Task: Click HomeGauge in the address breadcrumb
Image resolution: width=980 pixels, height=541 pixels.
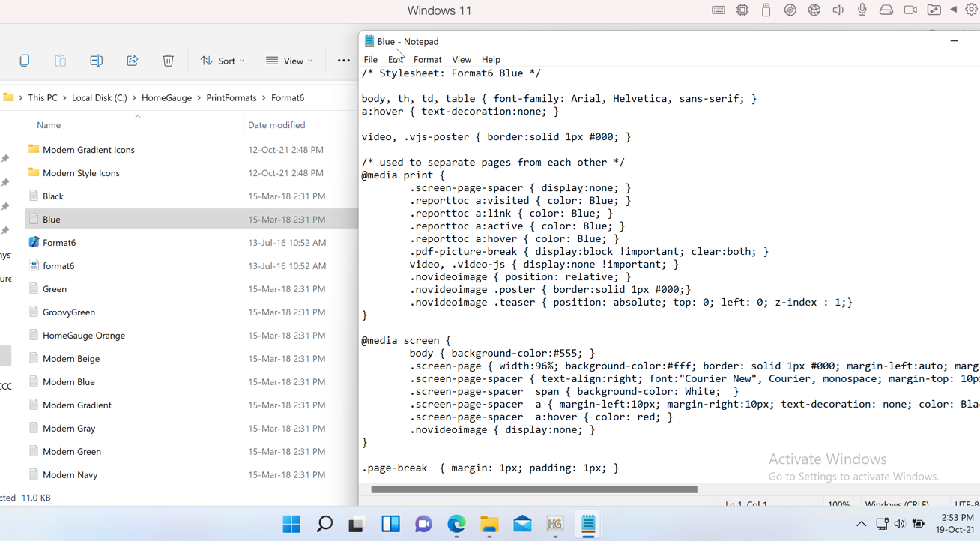Action: coord(166,98)
